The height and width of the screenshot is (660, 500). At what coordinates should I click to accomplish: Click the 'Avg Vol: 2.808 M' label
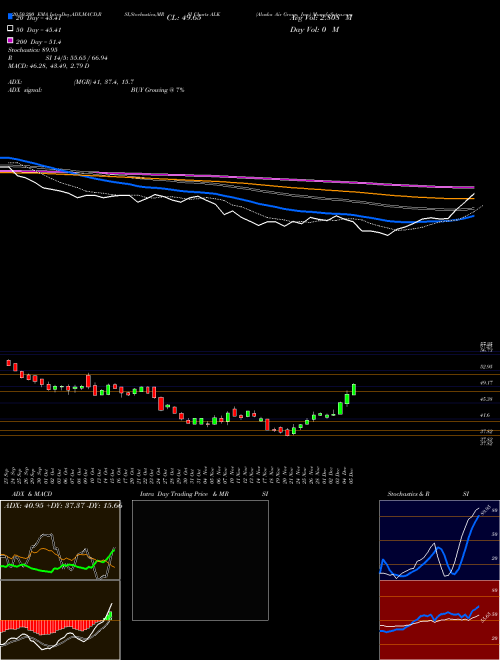point(321,18)
